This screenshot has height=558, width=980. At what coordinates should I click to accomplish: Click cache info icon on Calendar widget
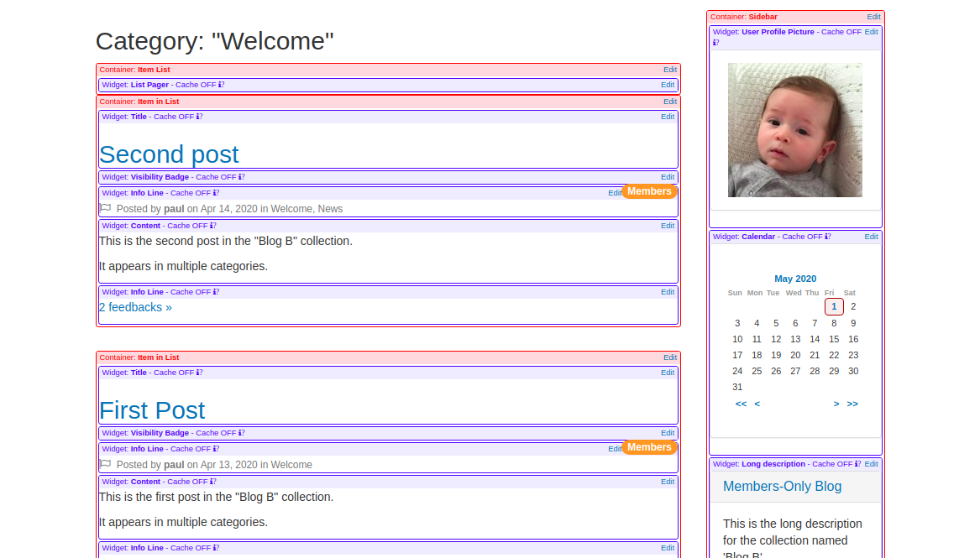(828, 237)
